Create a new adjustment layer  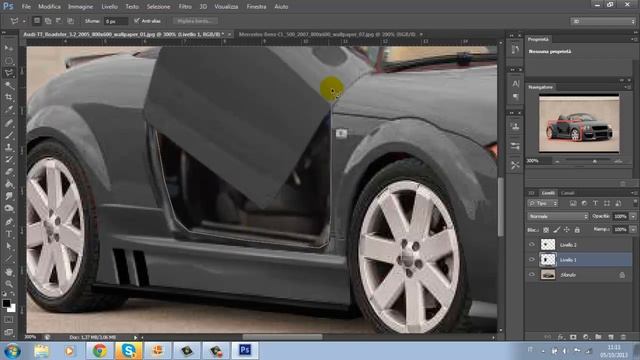(586, 337)
